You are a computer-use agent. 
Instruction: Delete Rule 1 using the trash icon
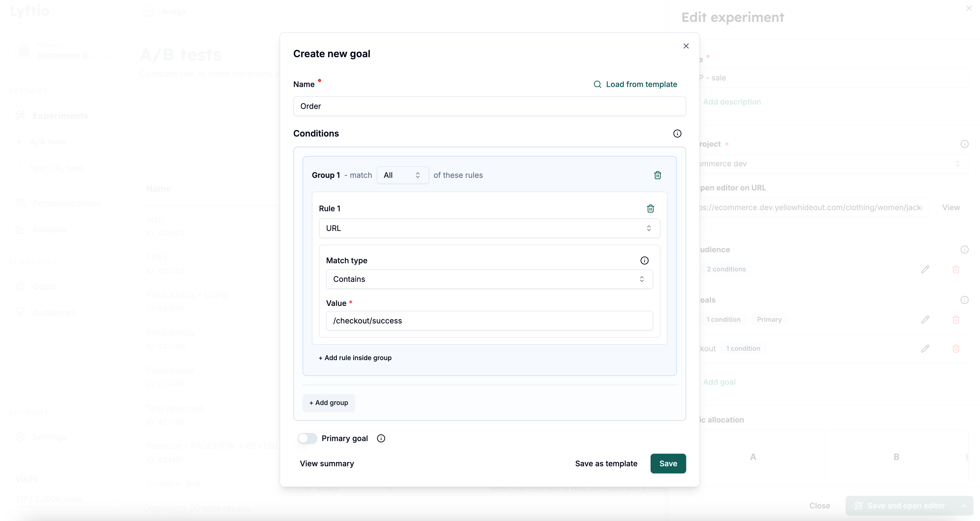[650, 209]
